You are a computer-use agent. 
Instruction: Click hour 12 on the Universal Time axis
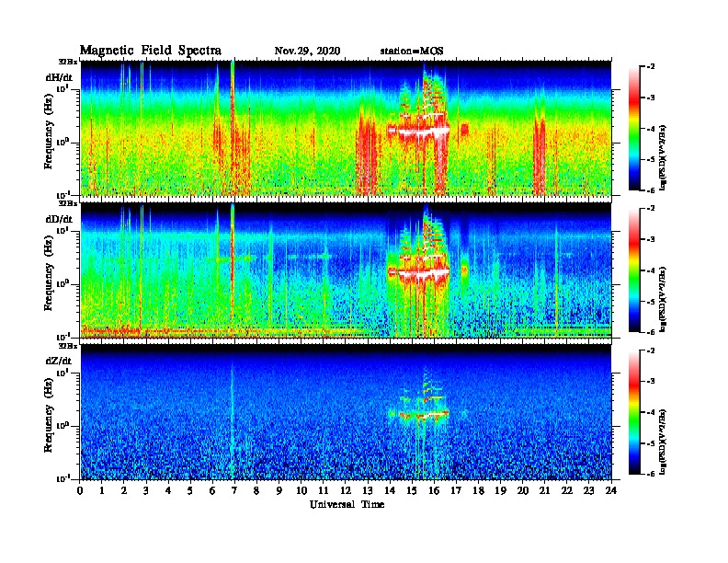(346, 491)
